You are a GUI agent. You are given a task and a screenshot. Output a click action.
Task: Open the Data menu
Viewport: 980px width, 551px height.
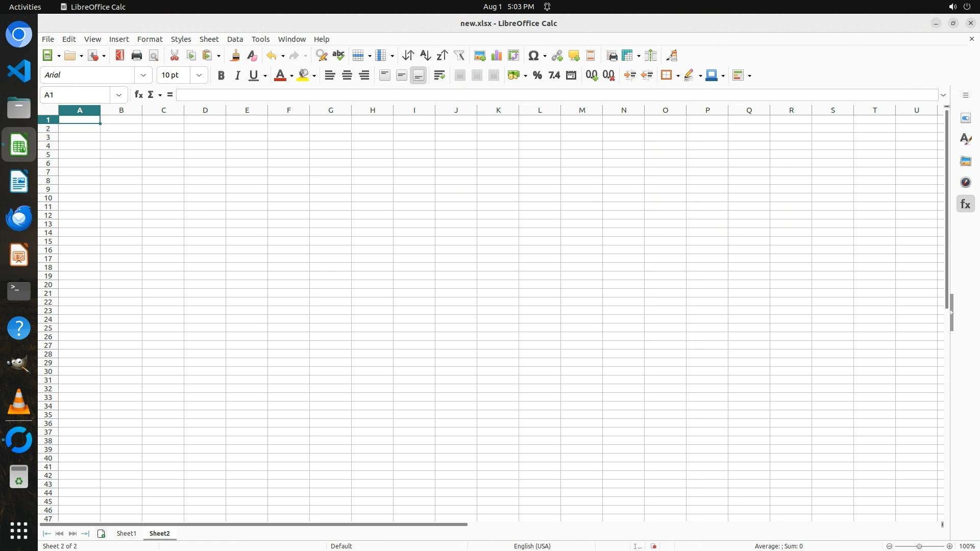coord(235,39)
